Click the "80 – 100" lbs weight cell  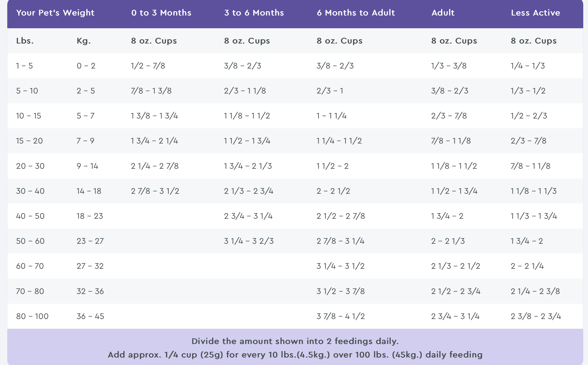[x=32, y=316]
